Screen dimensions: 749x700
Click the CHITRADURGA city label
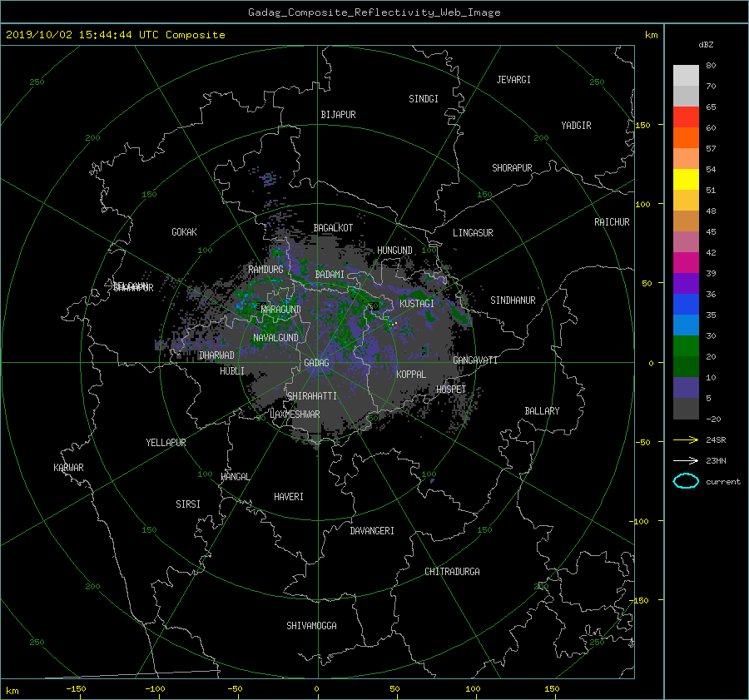pos(452,572)
